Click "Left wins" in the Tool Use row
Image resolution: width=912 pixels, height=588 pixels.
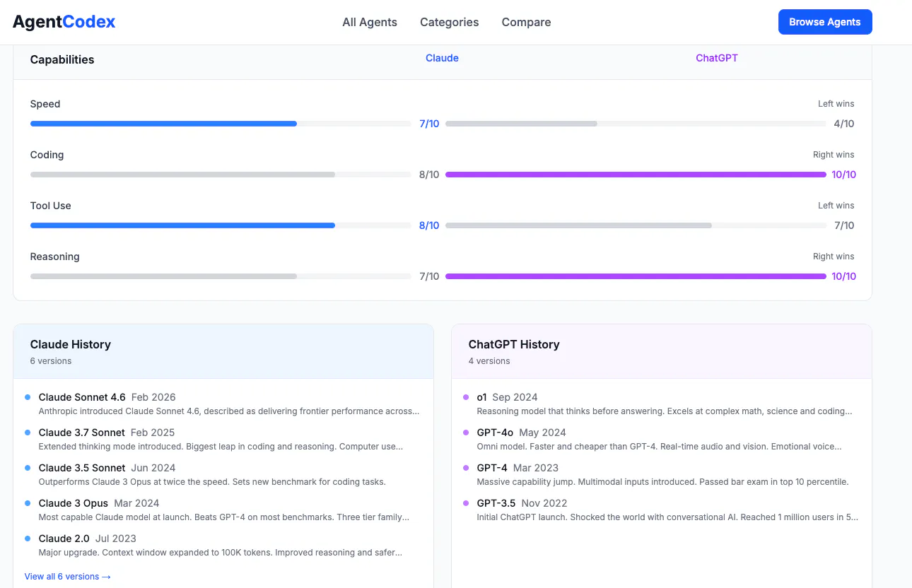836,206
